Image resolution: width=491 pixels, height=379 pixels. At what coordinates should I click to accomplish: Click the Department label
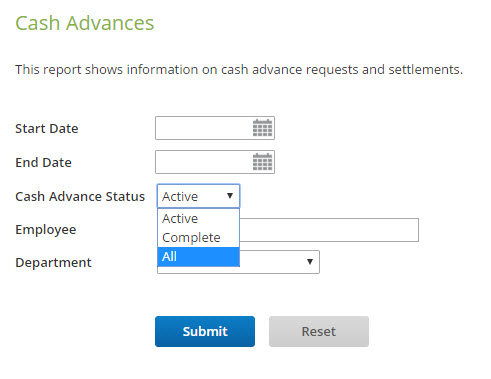click(53, 263)
